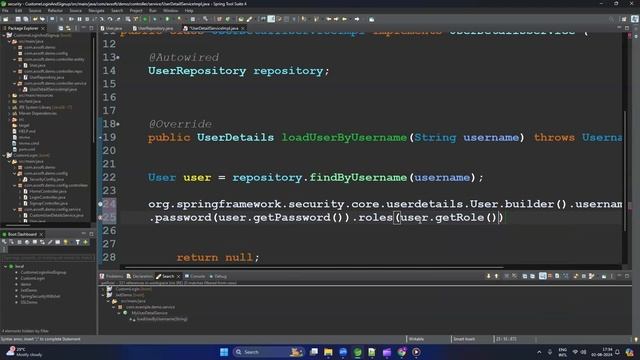
Task: Collapse JwtDemo node in Search results
Action: [x=104, y=295]
